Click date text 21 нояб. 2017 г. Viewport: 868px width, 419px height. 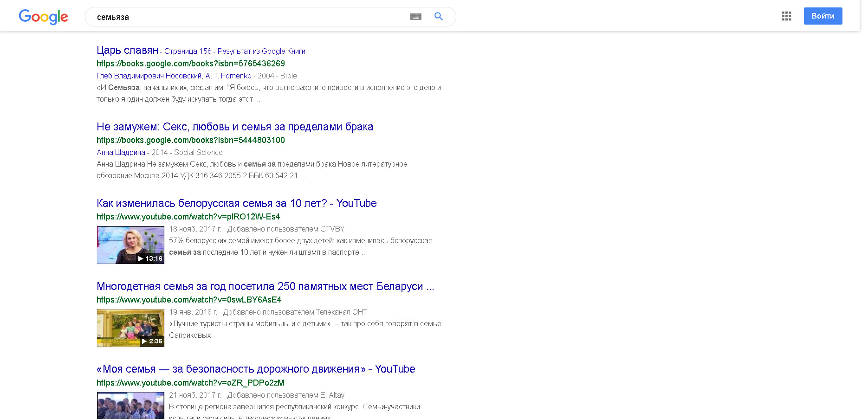(x=195, y=395)
